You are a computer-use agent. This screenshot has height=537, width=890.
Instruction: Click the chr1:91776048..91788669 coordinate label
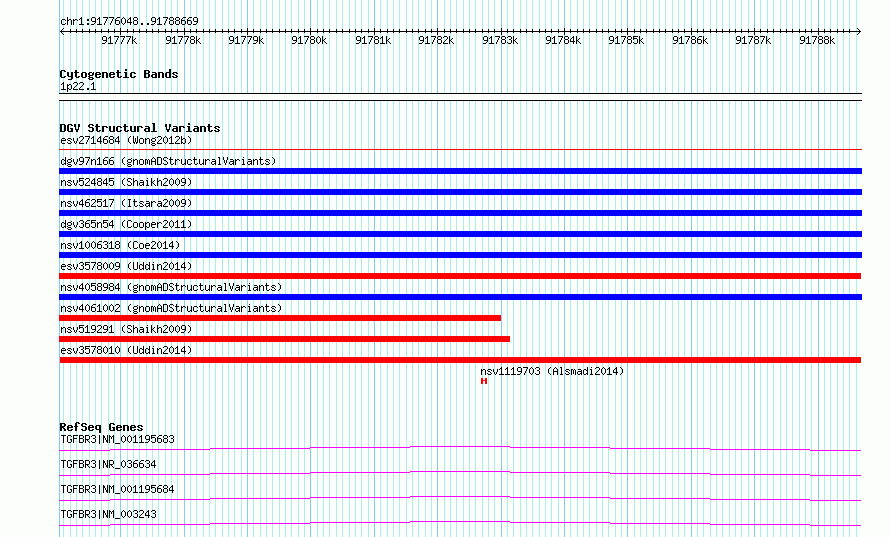[129, 22]
